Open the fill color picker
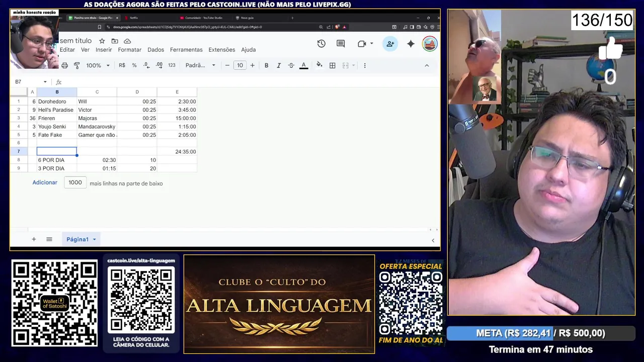Viewport: 644px width, 362px height. pyautogui.click(x=319, y=65)
